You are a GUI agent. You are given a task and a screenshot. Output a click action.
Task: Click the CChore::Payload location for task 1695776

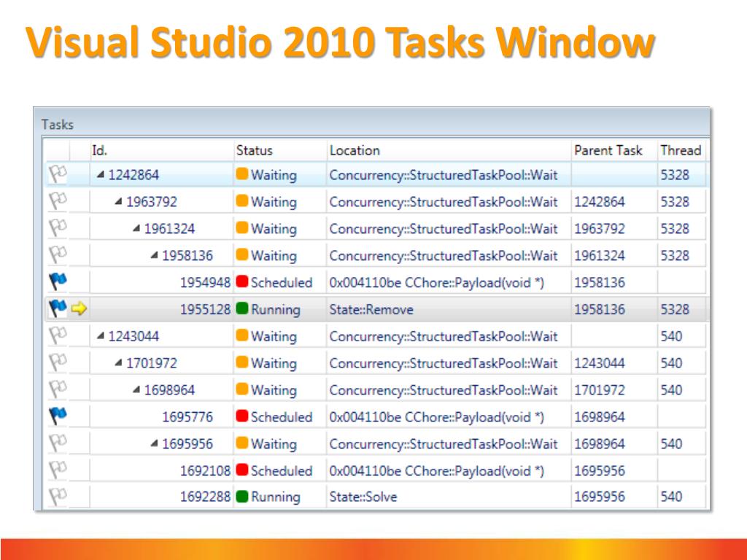(x=436, y=416)
